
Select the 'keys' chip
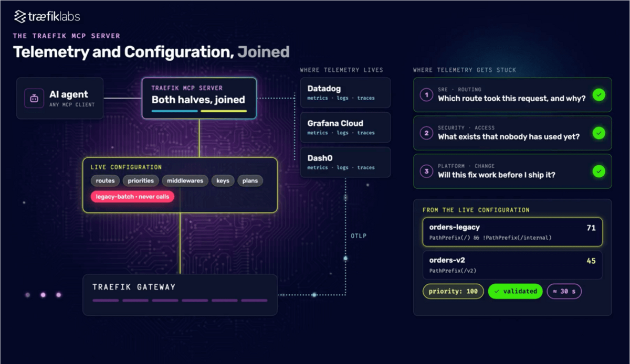(223, 181)
